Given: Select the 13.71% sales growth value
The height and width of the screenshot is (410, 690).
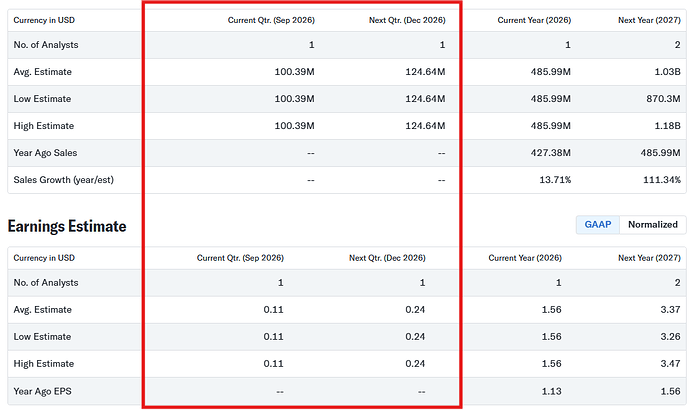Looking at the screenshot, I should tap(555, 179).
